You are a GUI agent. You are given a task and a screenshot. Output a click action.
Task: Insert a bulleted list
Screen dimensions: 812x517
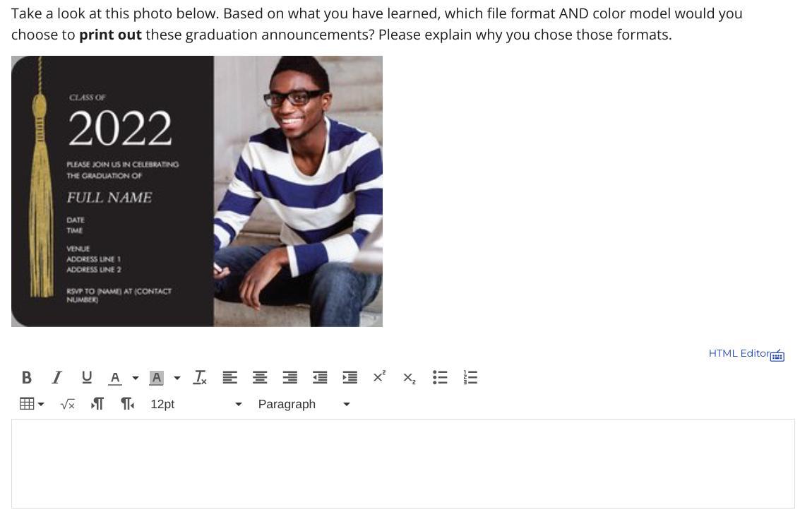click(440, 378)
